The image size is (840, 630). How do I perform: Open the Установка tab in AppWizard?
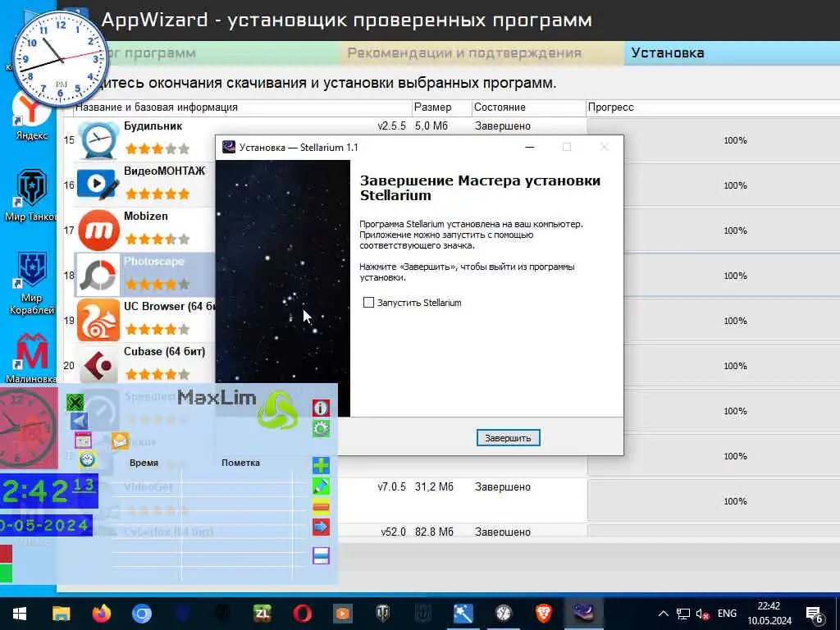tap(732, 53)
